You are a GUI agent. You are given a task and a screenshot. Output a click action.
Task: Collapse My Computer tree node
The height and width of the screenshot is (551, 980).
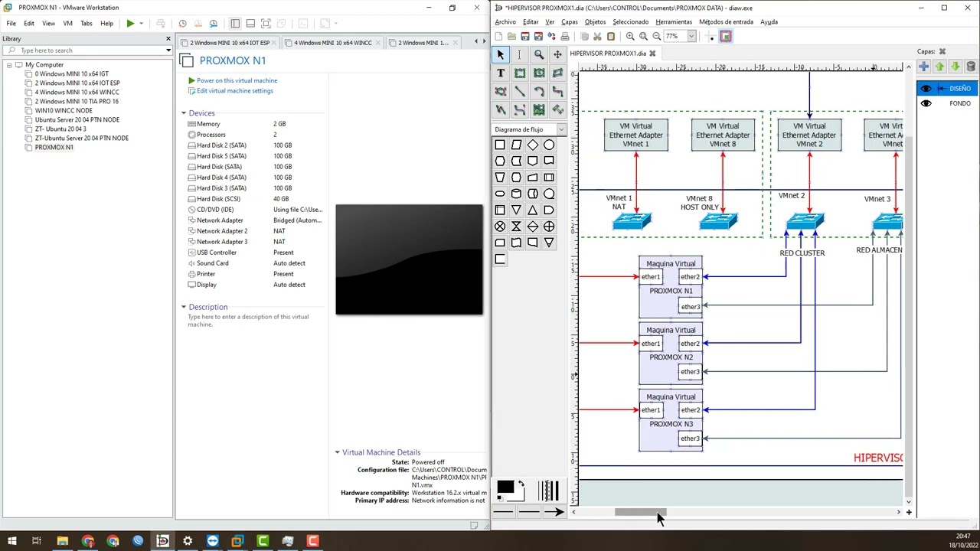pyautogui.click(x=9, y=65)
